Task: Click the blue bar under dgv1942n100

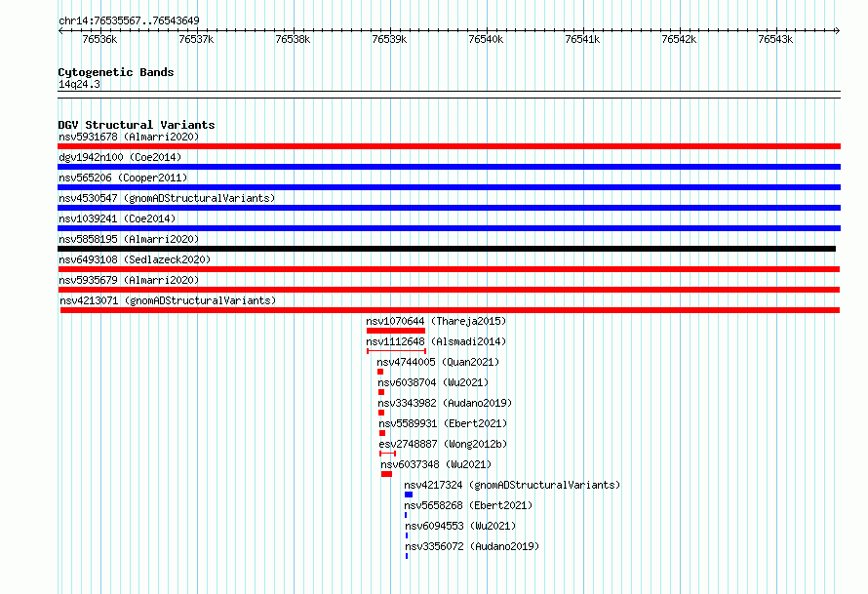Action: point(449,167)
